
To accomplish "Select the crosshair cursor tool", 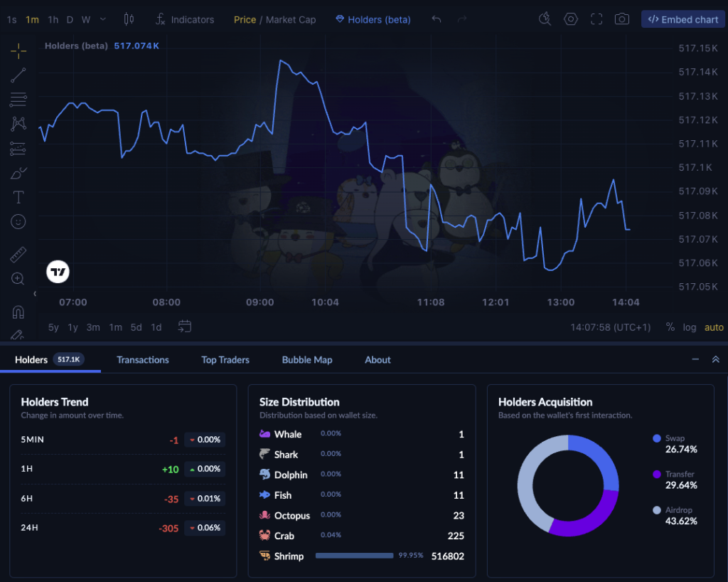I will coord(18,51).
